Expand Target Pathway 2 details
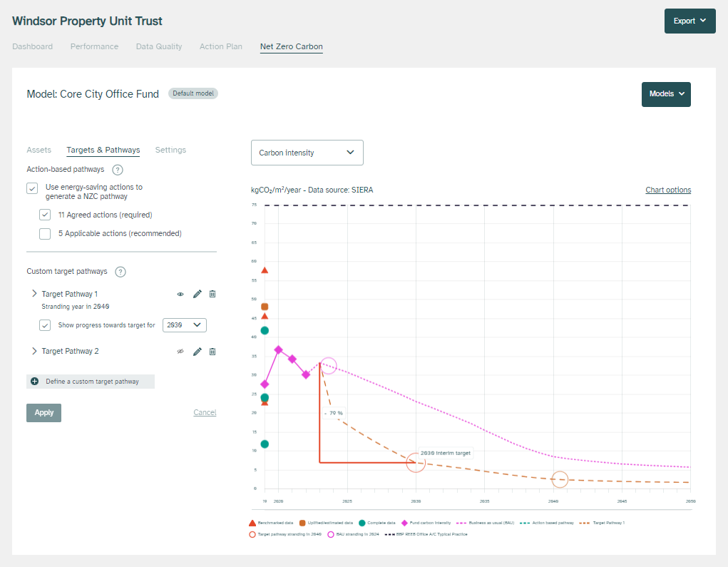Viewport: 728px width, 567px height. click(x=34, y=351)
